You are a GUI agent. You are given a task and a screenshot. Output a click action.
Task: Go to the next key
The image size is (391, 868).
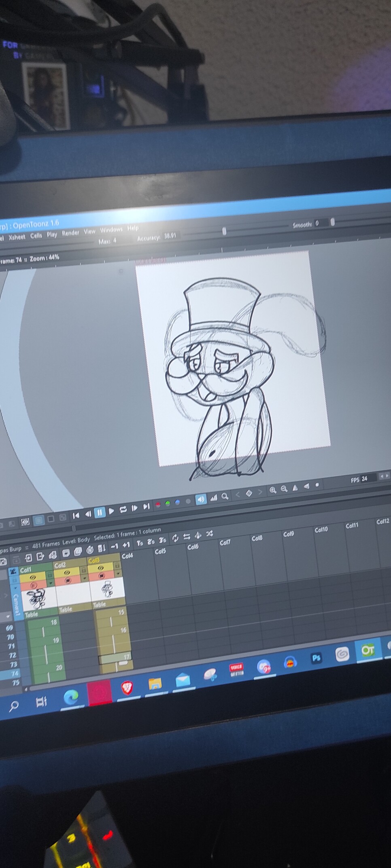click(x=260, y=492)
